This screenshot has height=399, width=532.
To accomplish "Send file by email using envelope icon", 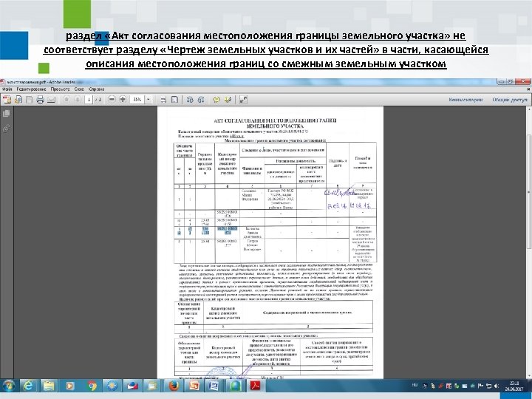I will pos(51,100).
